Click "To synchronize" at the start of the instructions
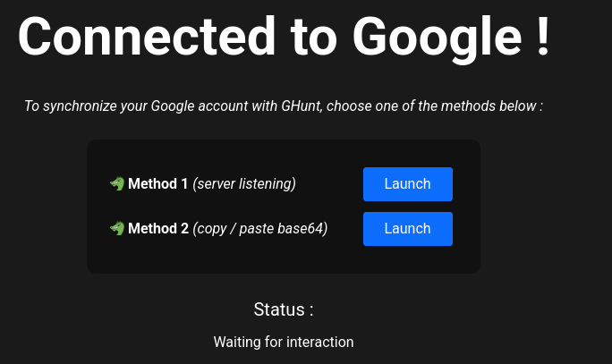612x364 pixels. [71, 106]
